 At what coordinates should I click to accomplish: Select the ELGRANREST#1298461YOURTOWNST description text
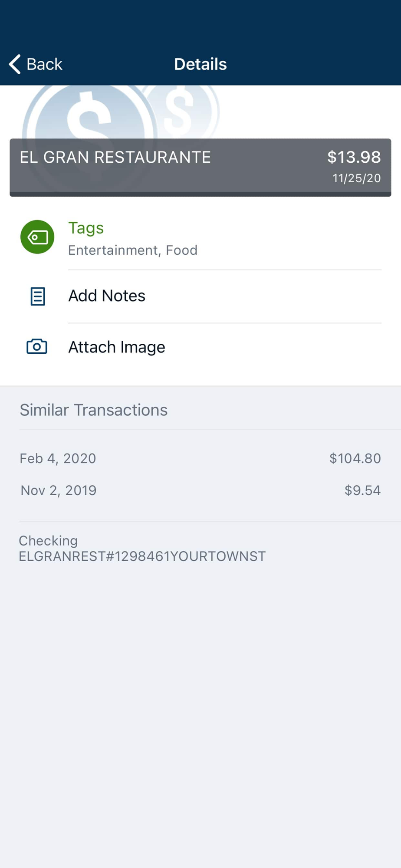[142, 556]
